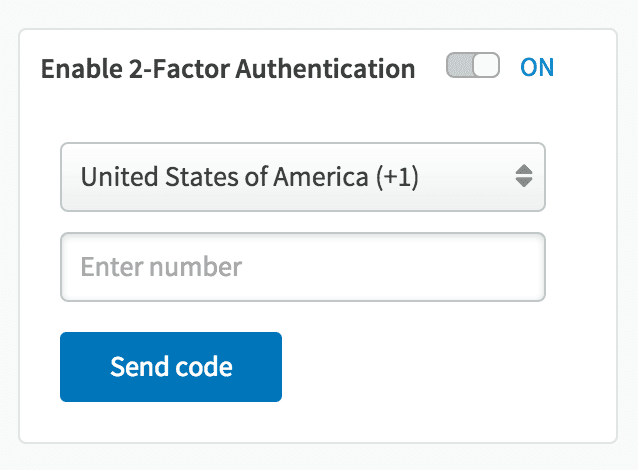Image resolution: width=638 pixels, height=470 pixels.
Task: Click the "(+1)" dialing code text
Action: coord(393,177)
